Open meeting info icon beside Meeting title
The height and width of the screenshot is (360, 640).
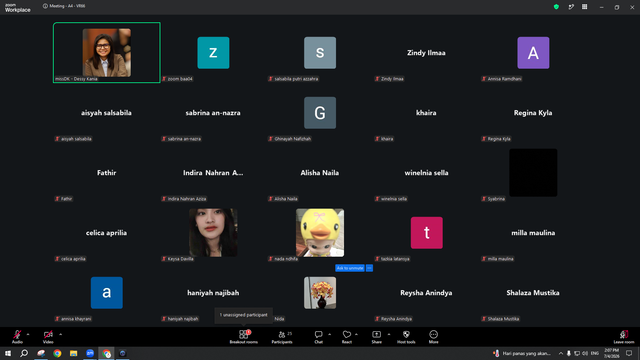pos(45,6)
